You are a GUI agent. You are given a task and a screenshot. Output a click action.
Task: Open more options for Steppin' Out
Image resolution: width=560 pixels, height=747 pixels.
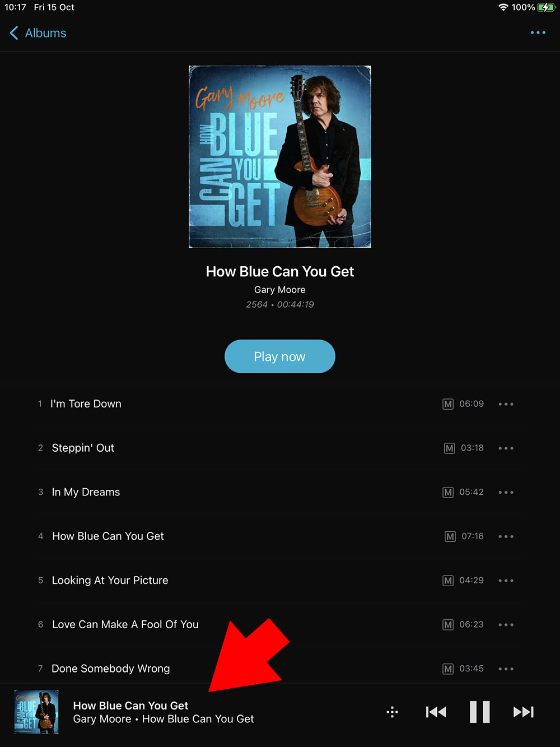506,448
